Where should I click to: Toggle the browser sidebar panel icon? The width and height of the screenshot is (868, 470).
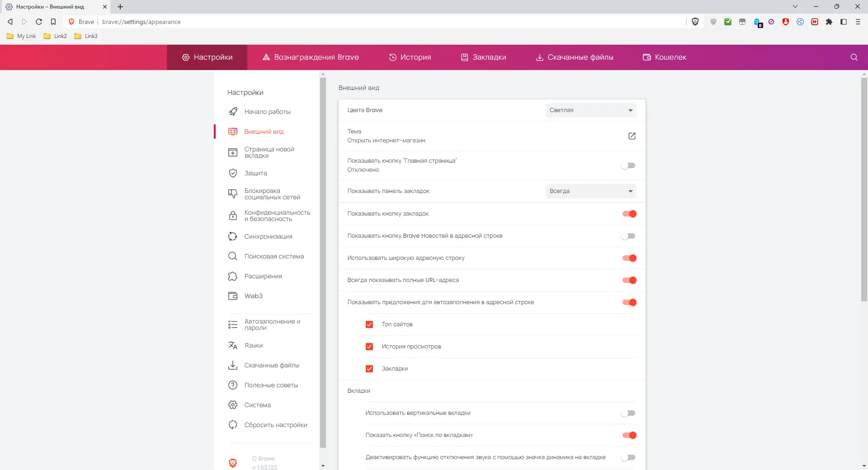pyautogui.click(x=844, y=22)
